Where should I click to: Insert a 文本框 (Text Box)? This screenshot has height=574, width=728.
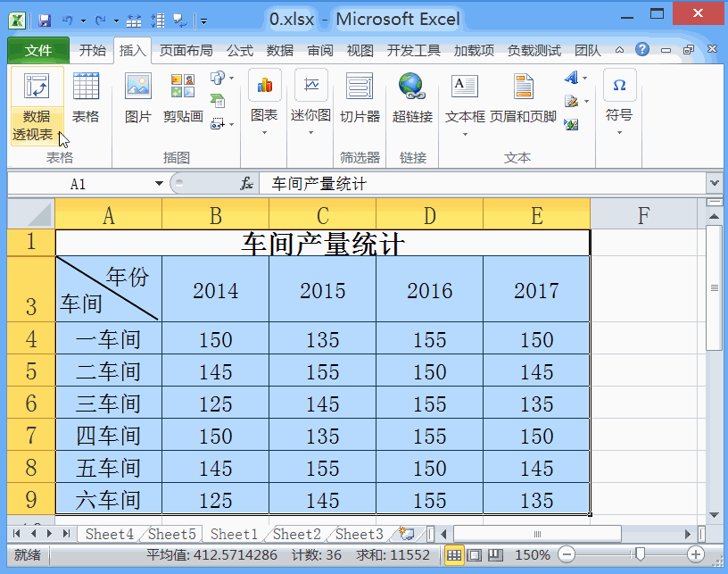point(464,107)
